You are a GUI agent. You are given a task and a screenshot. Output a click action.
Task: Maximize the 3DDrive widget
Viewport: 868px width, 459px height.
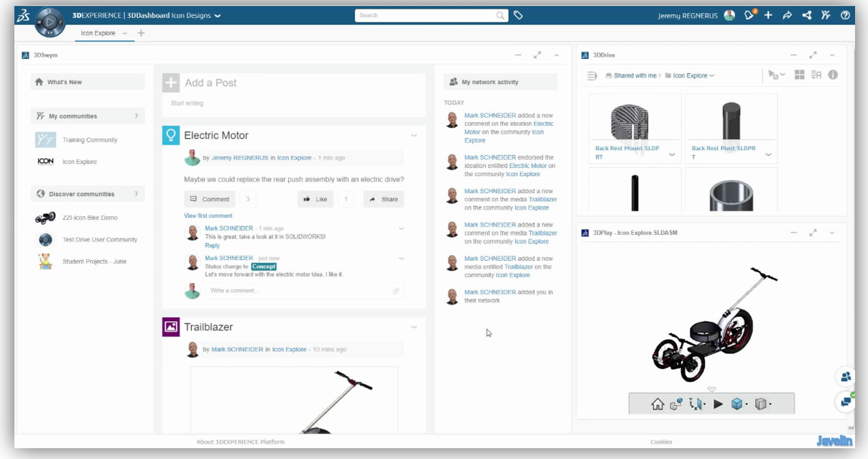[813, 55]
